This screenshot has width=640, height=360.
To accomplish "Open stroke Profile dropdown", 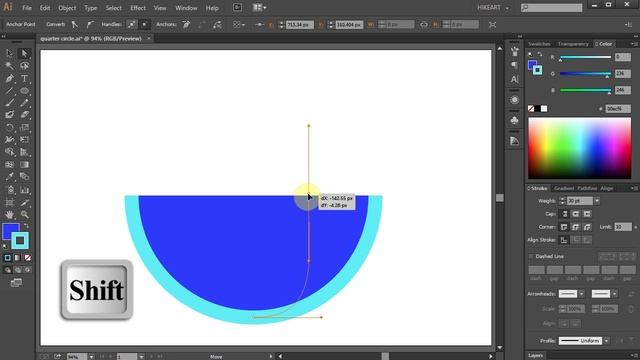I will [x=607, y=340].
